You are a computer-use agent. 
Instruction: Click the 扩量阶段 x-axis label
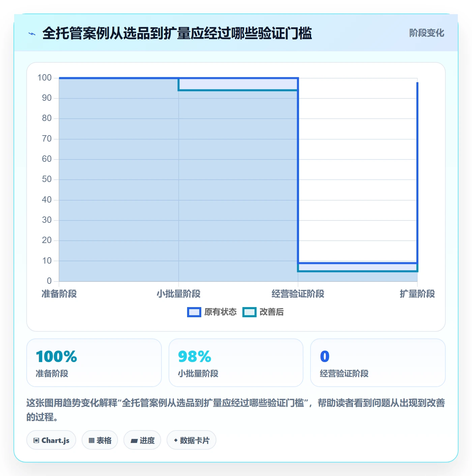(417, 294)
